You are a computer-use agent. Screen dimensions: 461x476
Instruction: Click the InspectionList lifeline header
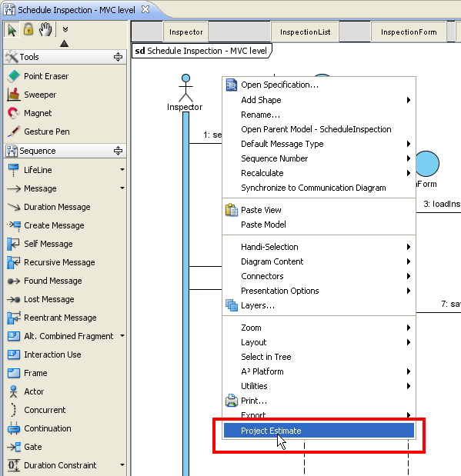305,32
